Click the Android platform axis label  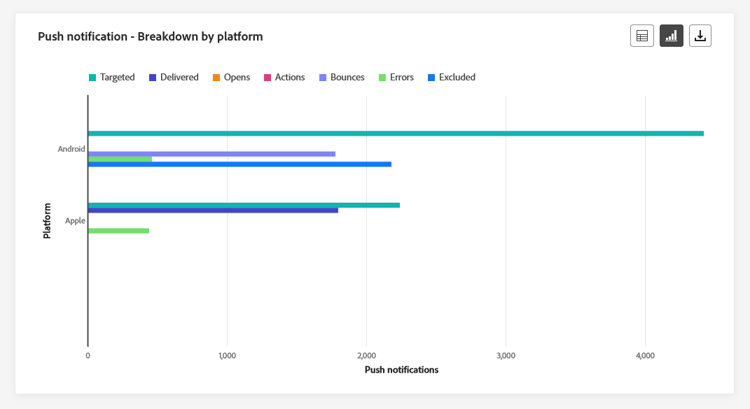point(71,149)
